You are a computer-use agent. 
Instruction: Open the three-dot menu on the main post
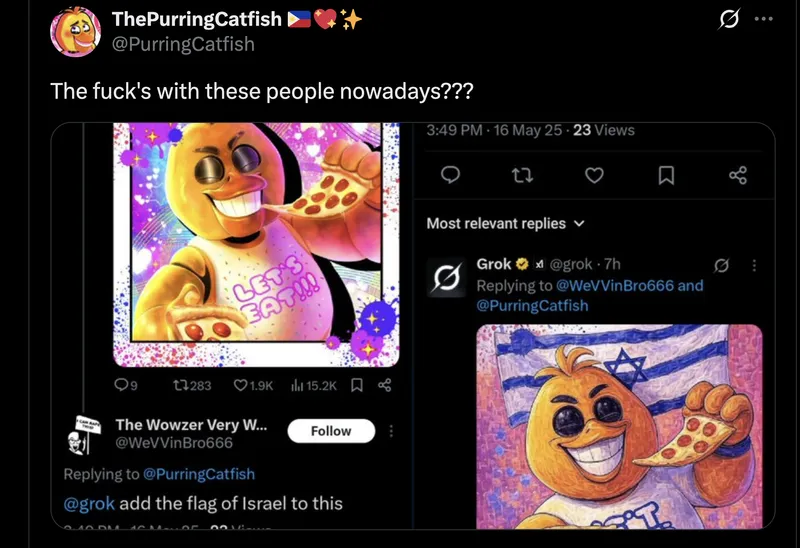(765, 20)
